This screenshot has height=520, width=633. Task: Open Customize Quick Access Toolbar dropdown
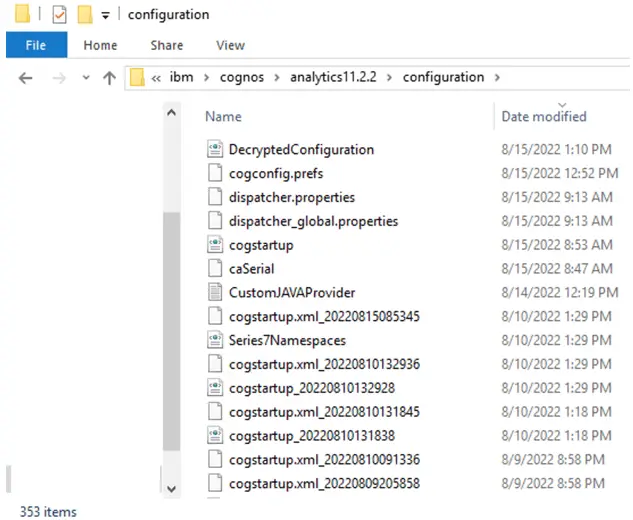pyautogui.click(x=105, y=16)
